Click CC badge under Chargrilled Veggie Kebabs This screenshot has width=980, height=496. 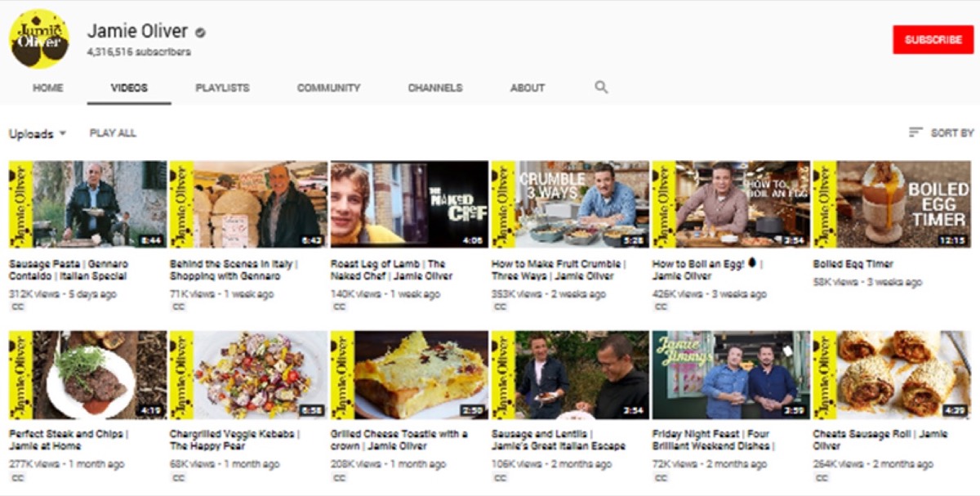(x=179, y=477)
